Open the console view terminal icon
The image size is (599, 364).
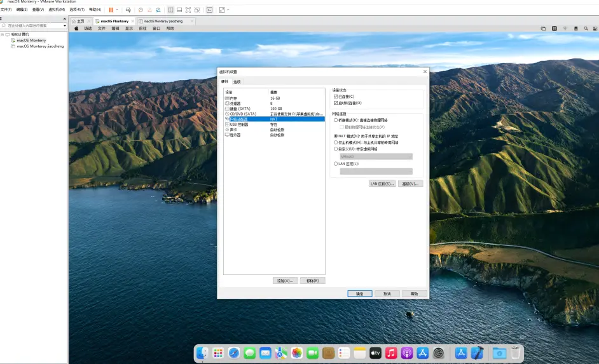pos(209,10)
